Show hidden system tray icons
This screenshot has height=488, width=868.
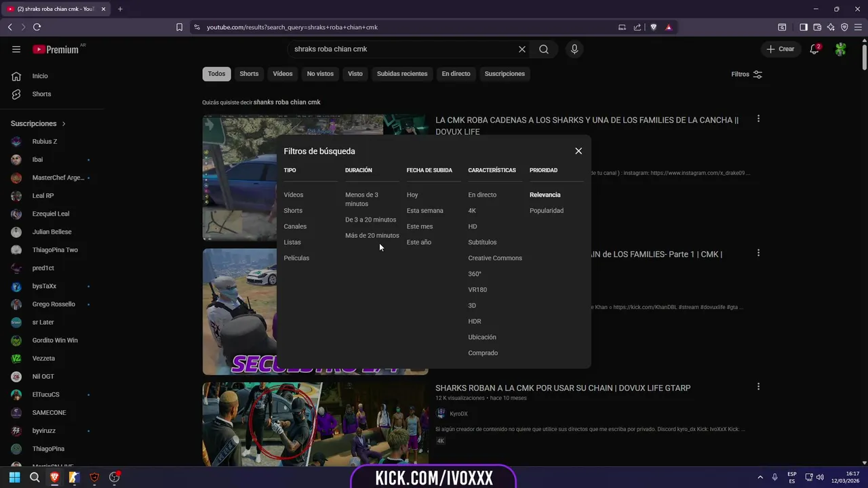click(759, 477)
